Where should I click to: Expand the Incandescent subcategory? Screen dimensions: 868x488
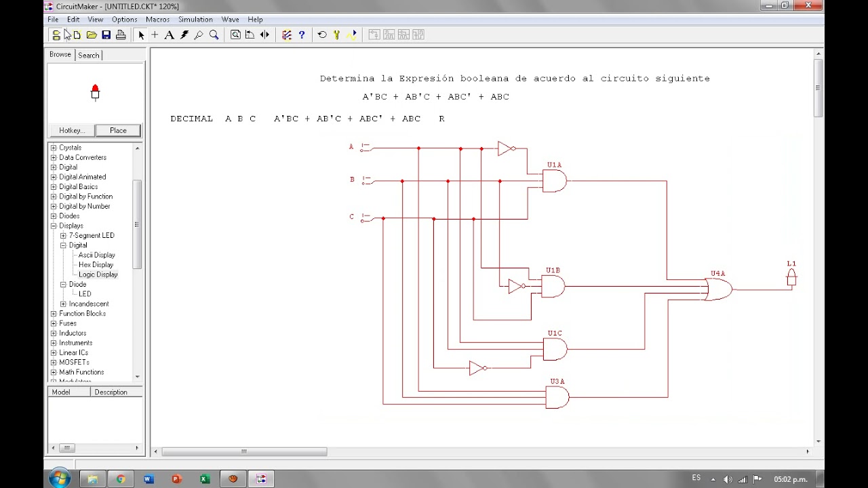[63, 304]
